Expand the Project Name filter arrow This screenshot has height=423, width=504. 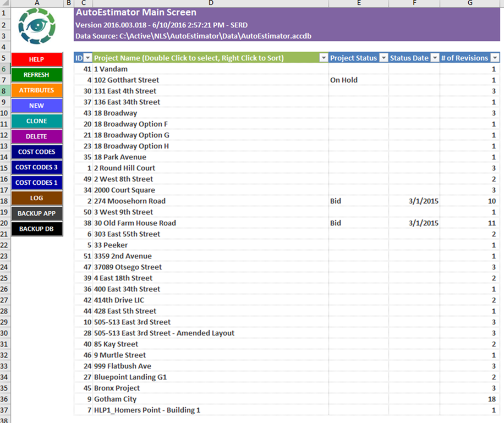[324, 58]
